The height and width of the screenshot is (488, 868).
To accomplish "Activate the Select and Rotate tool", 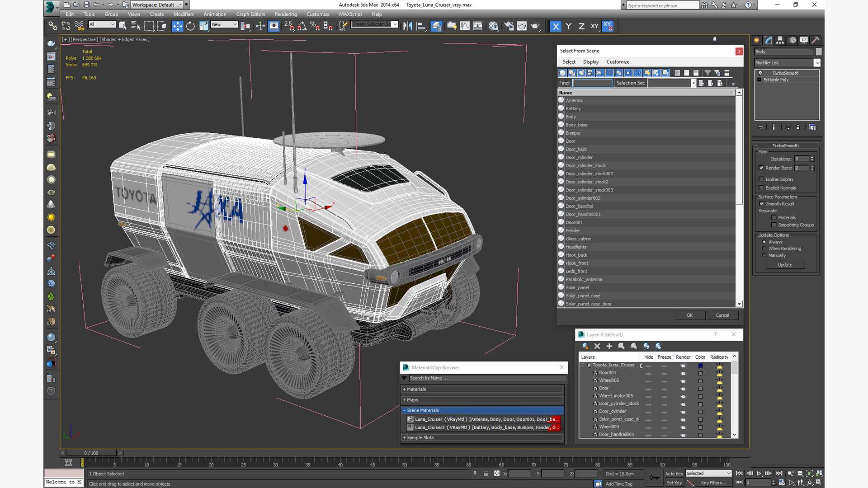I will tap(190, 26).
